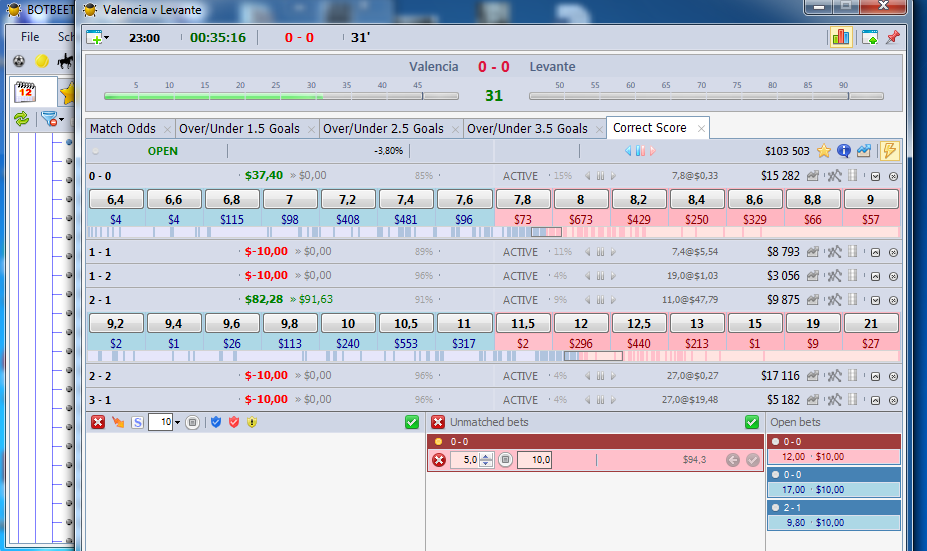927x551 pixels.
Task: Click lay price 7,8 for 0 - 0
Action: point(523,200)
